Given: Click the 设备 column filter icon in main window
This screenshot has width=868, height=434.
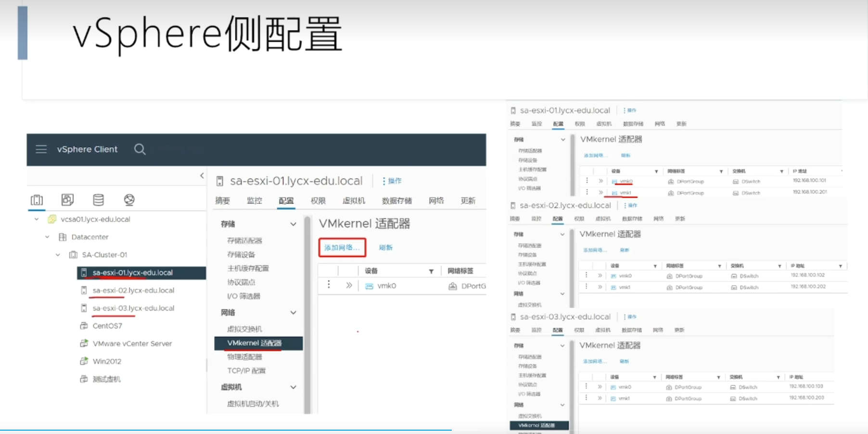Looking at the screenshot, I should coord(432,271).
